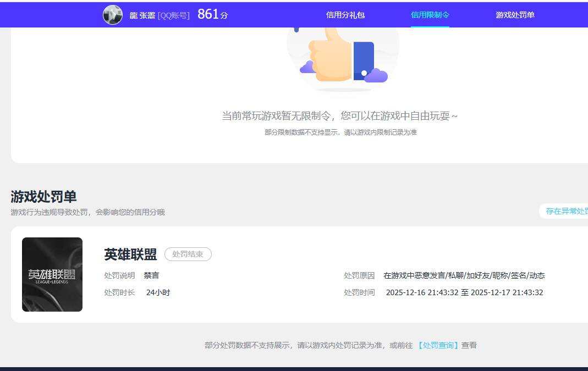Switch to the 信用限制令 tab
This screenshot has height=371, width=588.
430,15
